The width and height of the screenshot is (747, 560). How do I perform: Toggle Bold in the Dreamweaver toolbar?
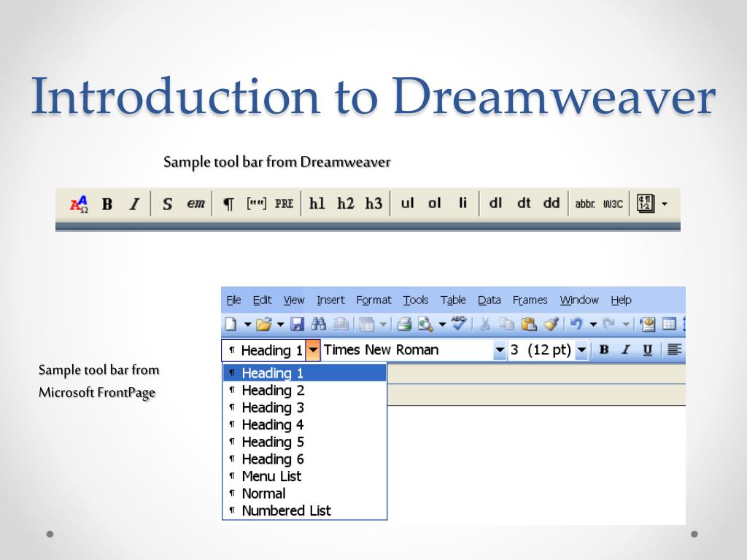[107, 204]
